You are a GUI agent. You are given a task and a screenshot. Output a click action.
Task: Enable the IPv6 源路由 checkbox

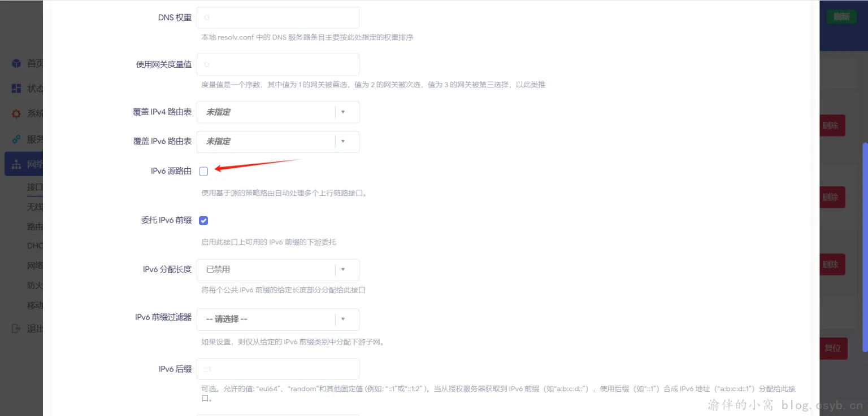(x=203, y=171)
